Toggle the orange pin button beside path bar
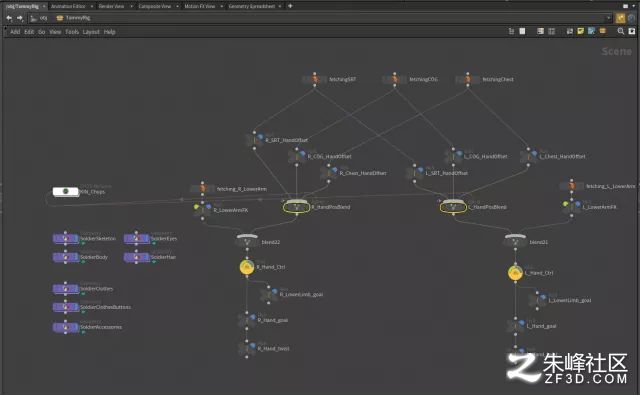This screenshot has height=395, width=640. [620, 18]
